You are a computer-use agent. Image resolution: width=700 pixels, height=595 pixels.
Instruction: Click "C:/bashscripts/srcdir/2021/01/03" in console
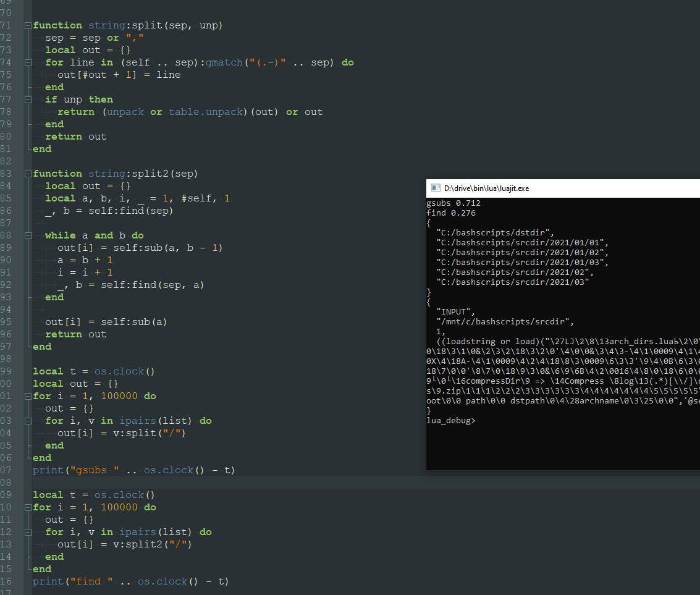pos(522,262)
